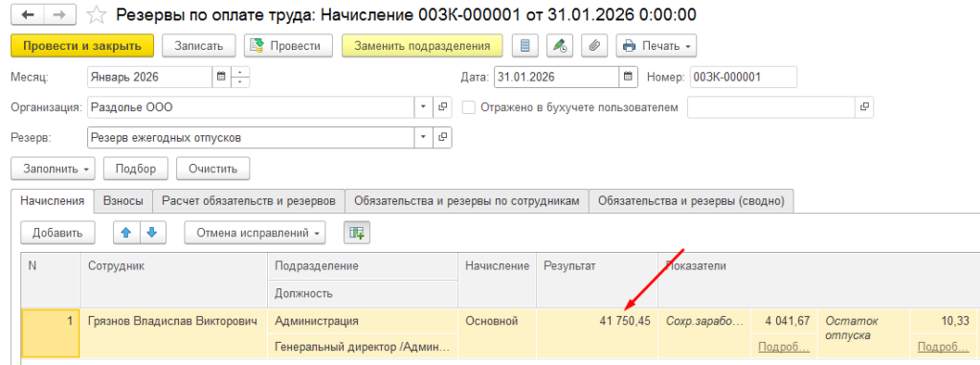Select the Сохр.зарабо… indicator cell
This screenshot has height=365, width=980.
(704, 333)
